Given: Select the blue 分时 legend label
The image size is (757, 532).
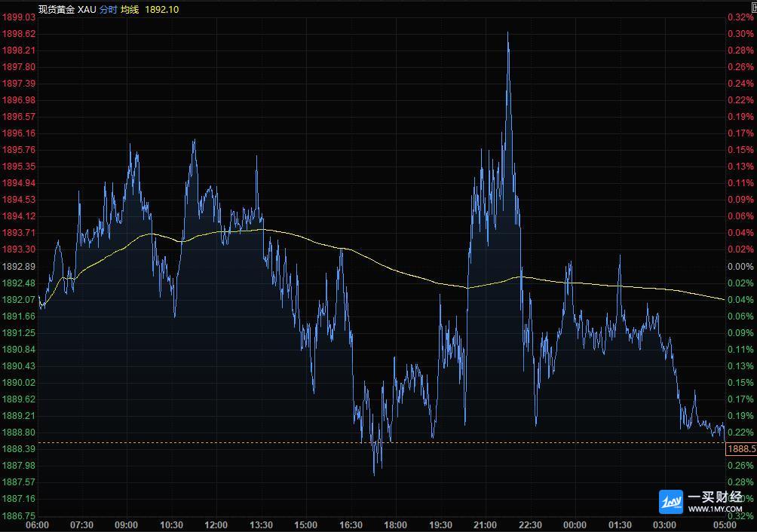Looking at the screenshot, I should [x=108, y=10].
